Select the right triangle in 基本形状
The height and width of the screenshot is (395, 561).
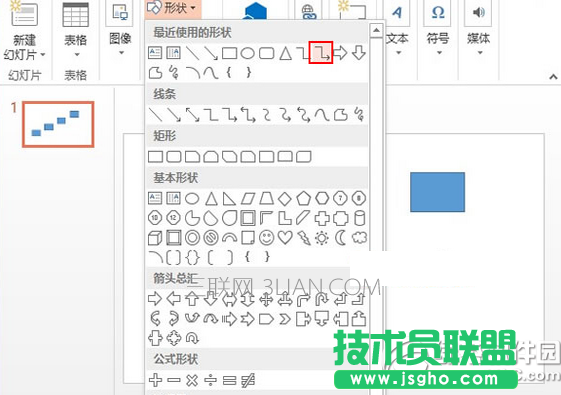229,198
